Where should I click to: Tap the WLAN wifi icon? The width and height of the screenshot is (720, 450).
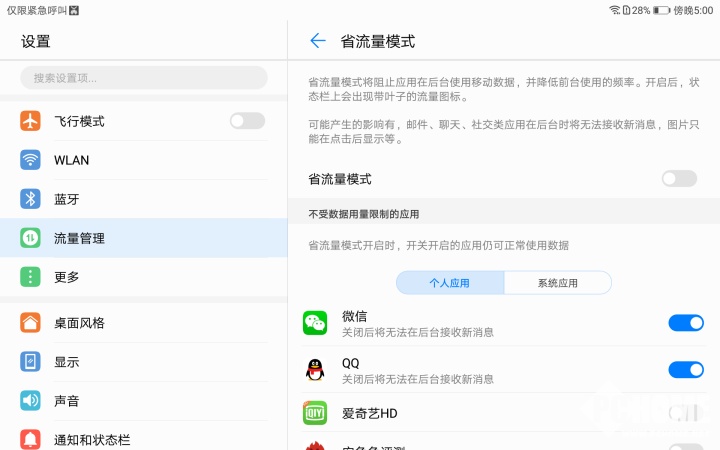[30, 160]
